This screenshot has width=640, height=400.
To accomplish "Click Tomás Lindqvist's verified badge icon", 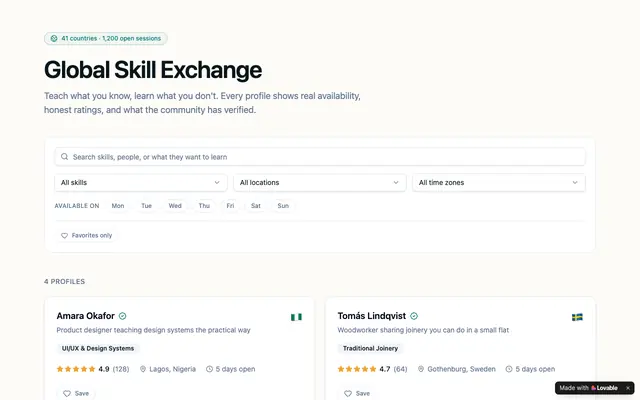I will pos(414,316).
